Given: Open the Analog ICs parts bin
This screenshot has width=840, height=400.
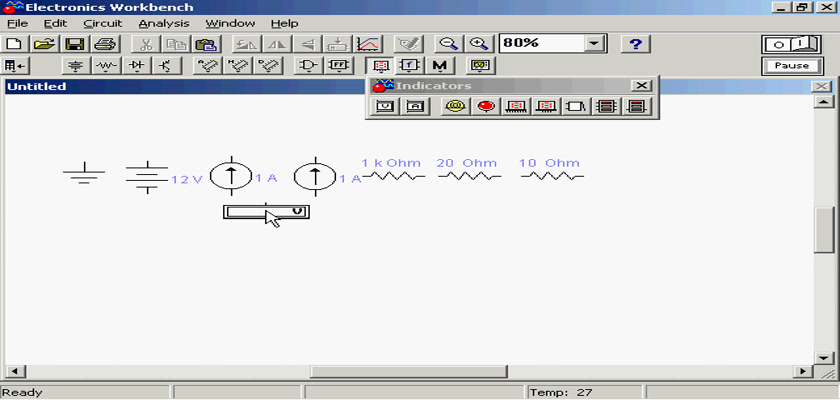Looking at the screenshot, I should (x=206, y=66).
